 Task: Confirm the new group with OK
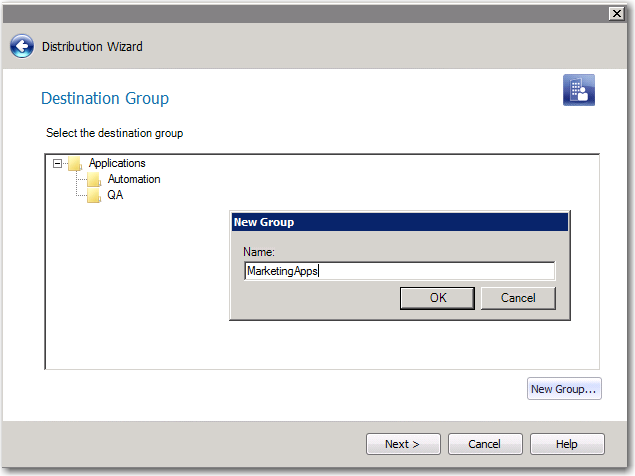pos(437,298)
